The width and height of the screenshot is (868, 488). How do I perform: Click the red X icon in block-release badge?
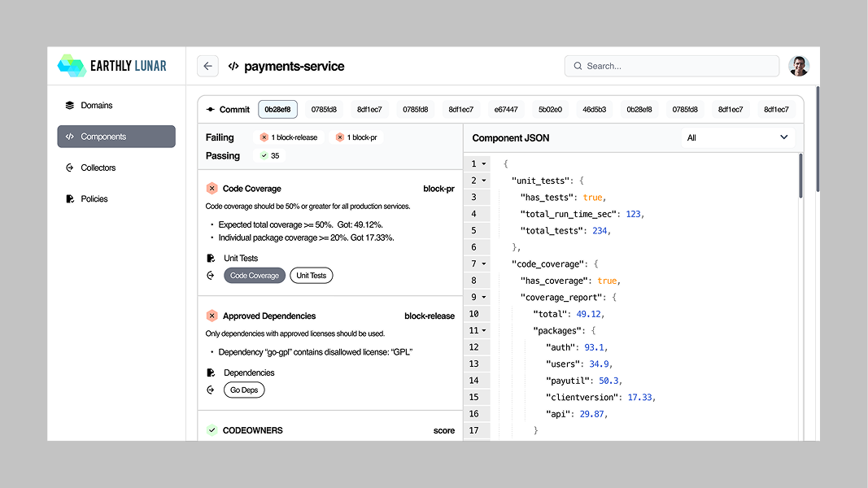(264, 137)
